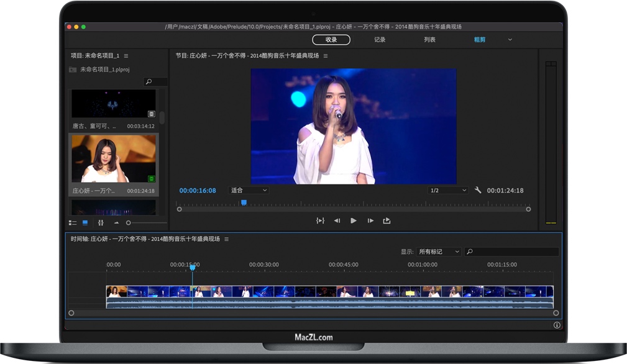Select the 粗剪 workspace button
The height and width of the screenshot is (364, 627).
(x=478, y=39)
